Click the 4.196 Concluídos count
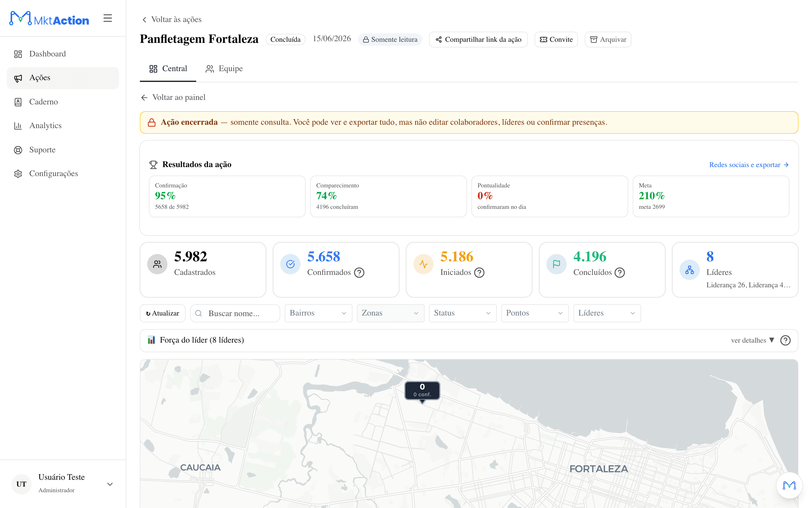 point(590,257)
